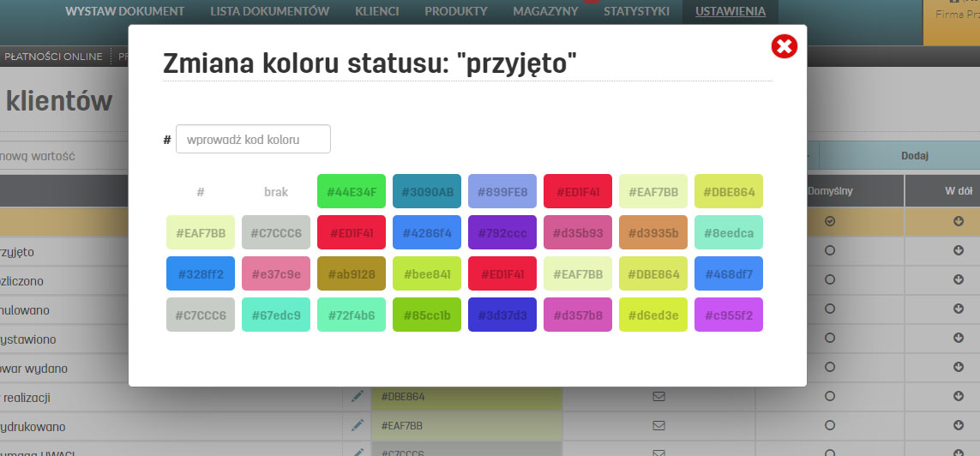This screenshot has width=980, height=456.
Task: Move the anulowano status down
Action: pos(958,309)
